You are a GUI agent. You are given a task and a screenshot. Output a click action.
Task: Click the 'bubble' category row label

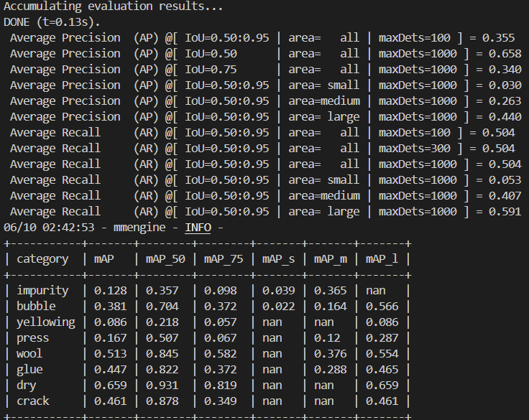[36, 307]
